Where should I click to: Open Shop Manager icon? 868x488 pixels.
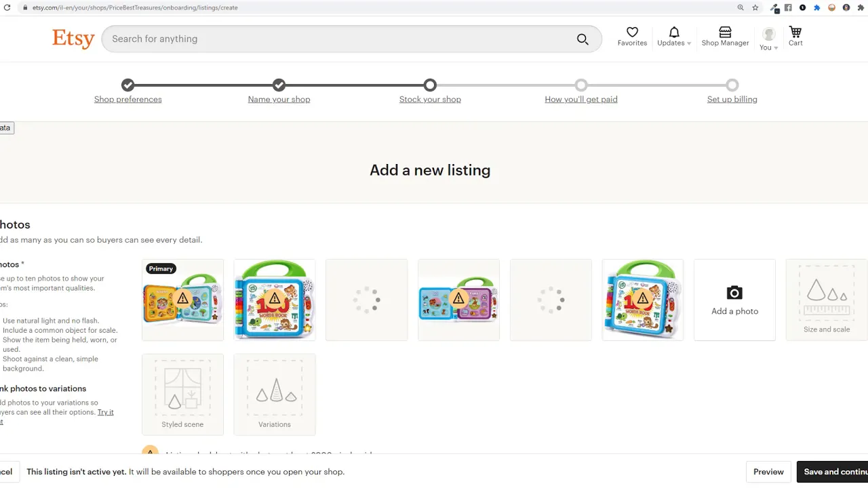[x=725, y=32]
